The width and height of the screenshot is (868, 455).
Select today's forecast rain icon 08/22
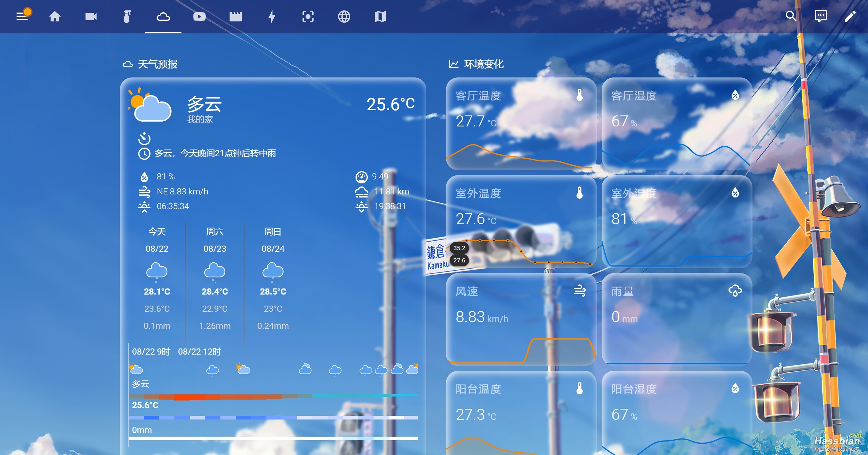coord(157,271)
